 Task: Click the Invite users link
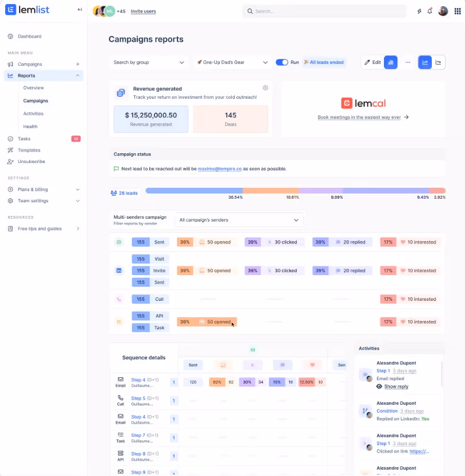pos(143,11)
